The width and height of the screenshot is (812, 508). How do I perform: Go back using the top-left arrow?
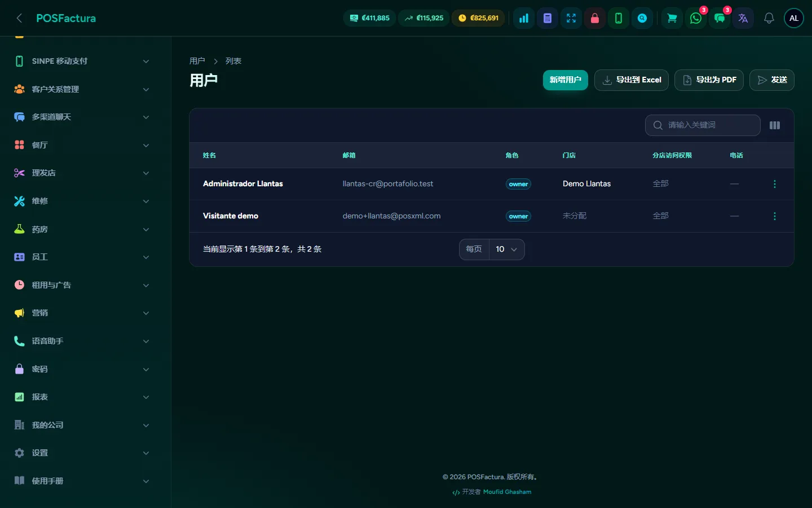[19, 18]
